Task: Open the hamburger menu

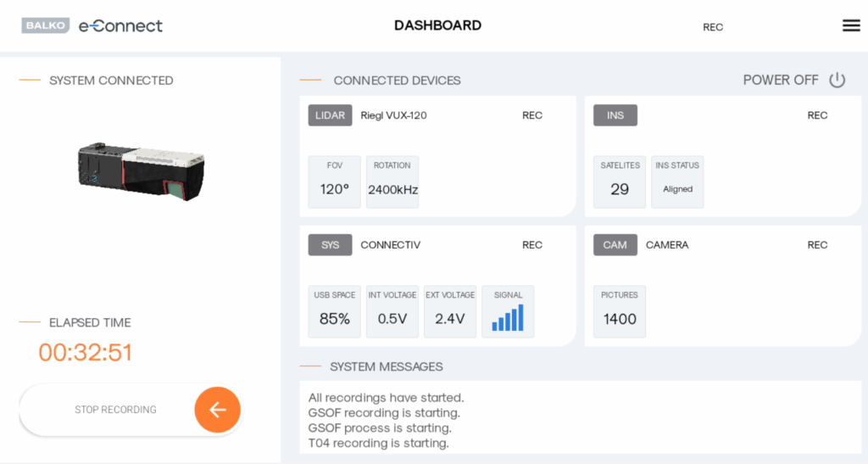Action: coord(851,25)
